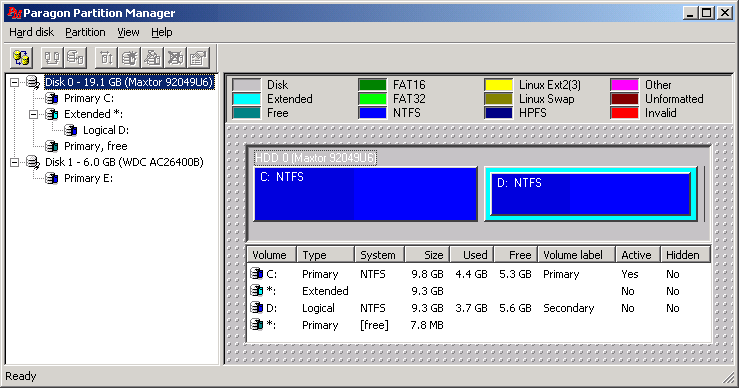
Task: Click the Paragon logo icon in title bar
Action: pos(15,13)
